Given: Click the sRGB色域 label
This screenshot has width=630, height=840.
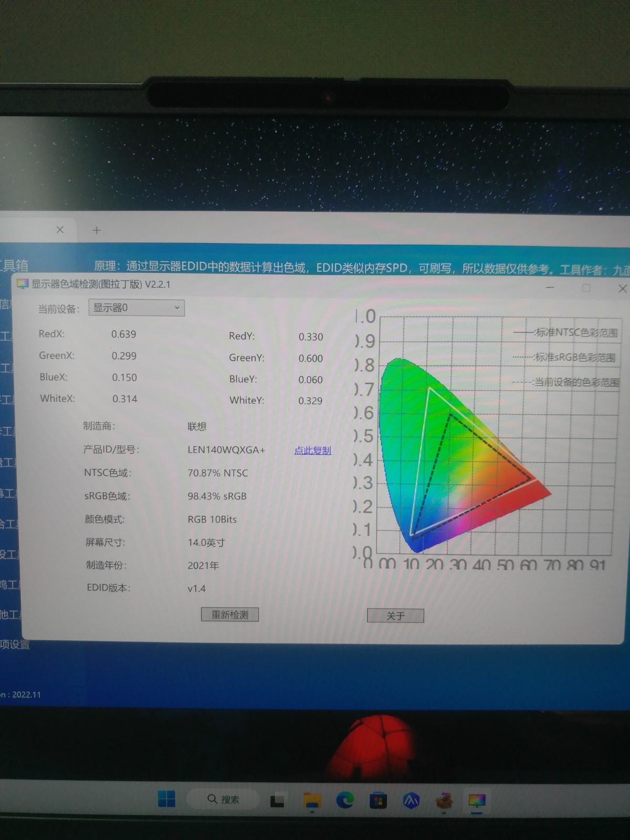Looking at the screenshot, I should 107,496.
